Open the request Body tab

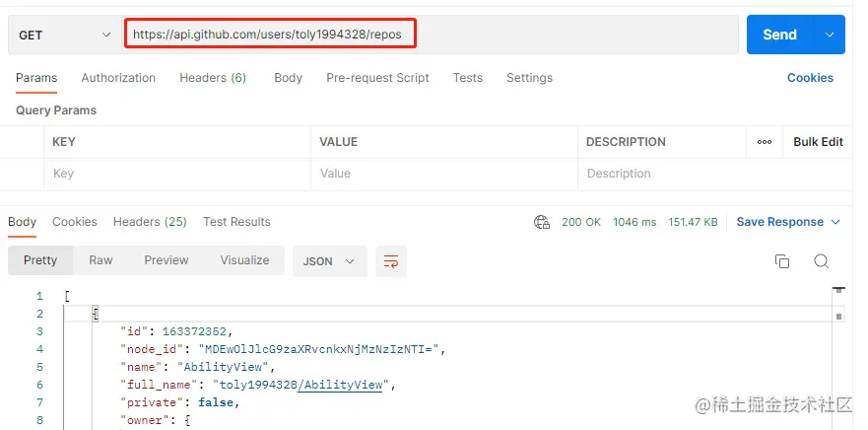pyautogui.click(x=288, y=78)
